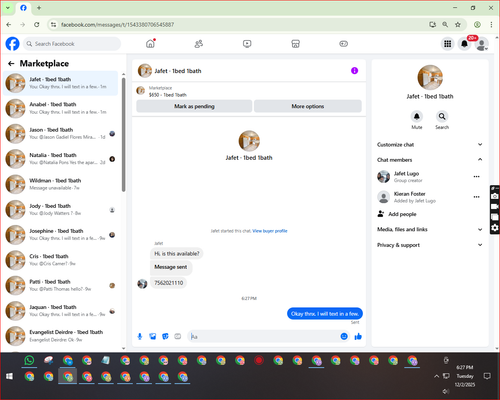The width and height of the screenshot is (500, 400).
Task: Attach a photo file icon
Action: click(153, 336)
